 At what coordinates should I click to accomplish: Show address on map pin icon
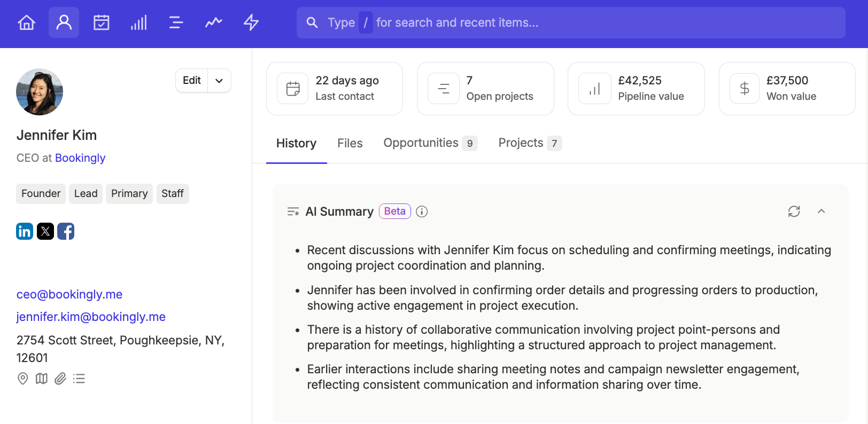22,379
